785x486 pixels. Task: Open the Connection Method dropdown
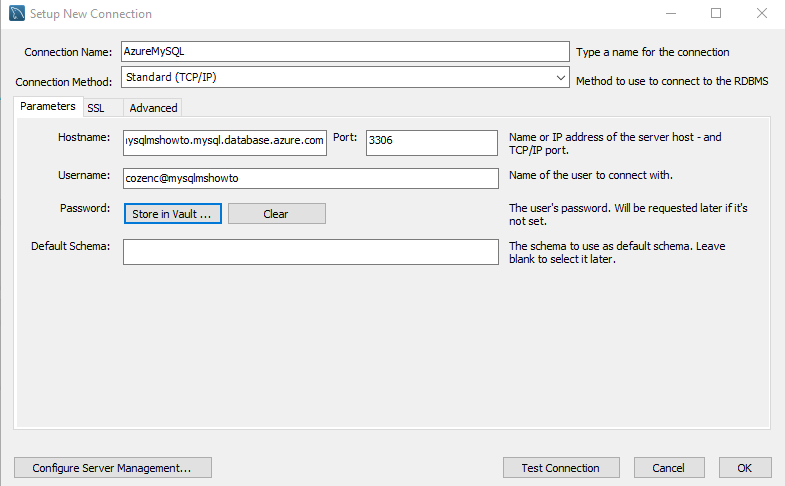(x=345, y=77)
